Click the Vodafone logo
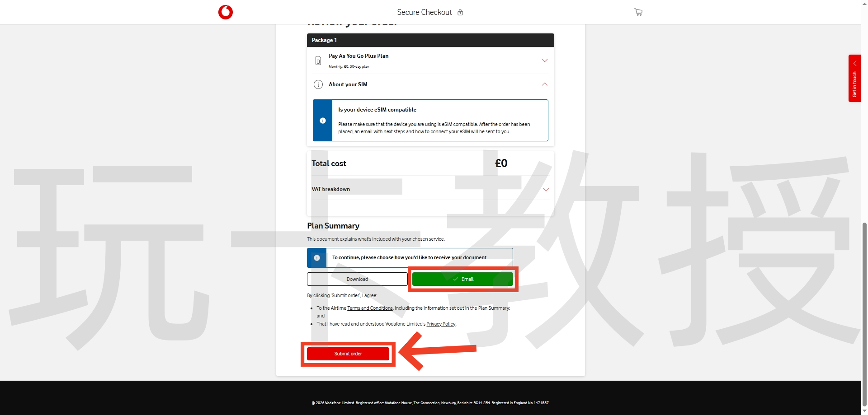The height and width of the screenshot is (415, 868). (x=225, y=12)
